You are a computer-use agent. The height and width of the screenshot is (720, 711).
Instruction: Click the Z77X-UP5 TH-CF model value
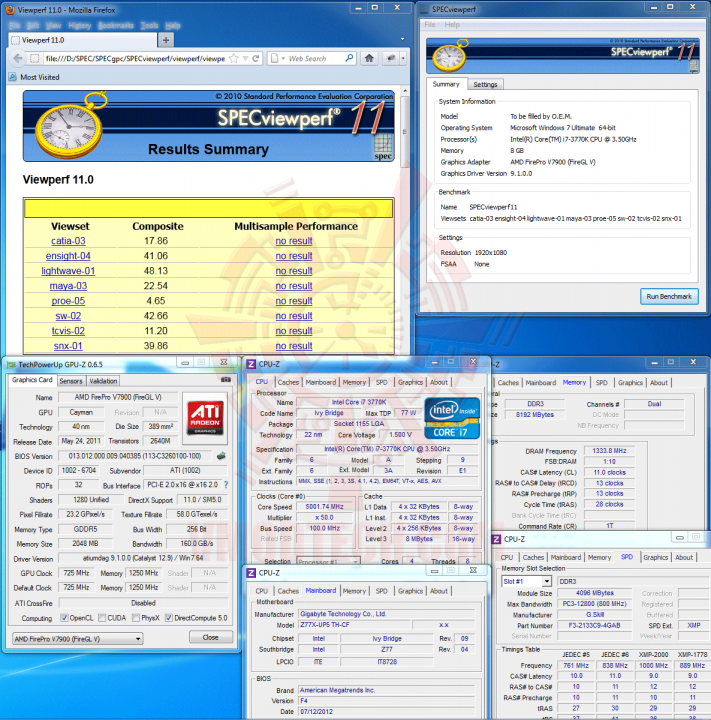pyautogui.click(x=354, y=625)
